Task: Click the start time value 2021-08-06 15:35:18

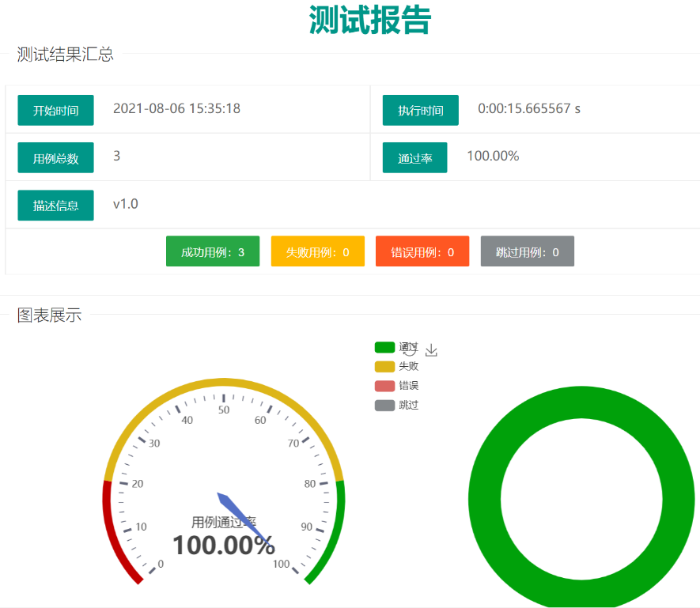Action: [x=176, y=108]
